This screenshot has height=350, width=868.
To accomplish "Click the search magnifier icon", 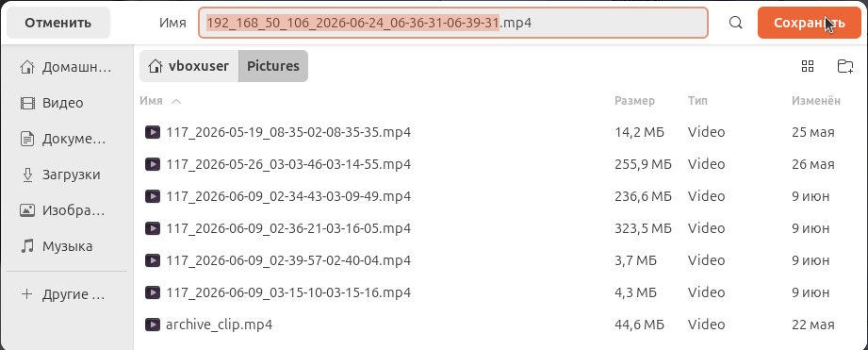I will click(x=735, y=23).
